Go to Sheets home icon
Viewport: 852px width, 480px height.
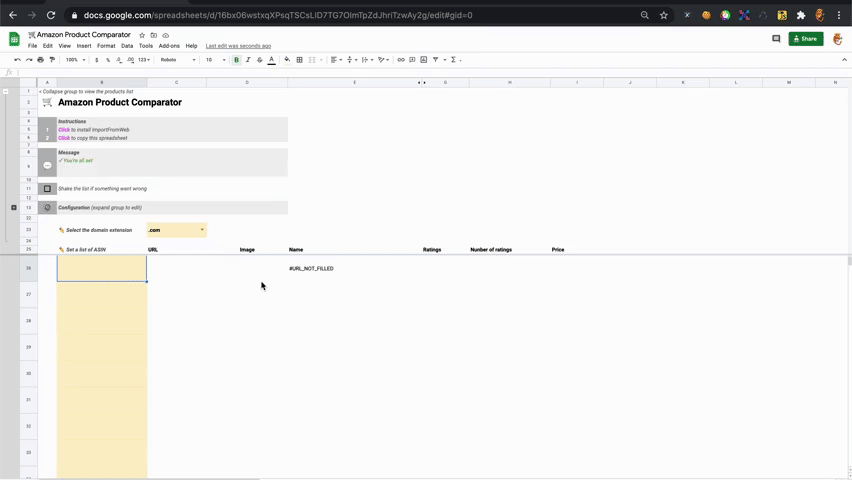[14, 39]
